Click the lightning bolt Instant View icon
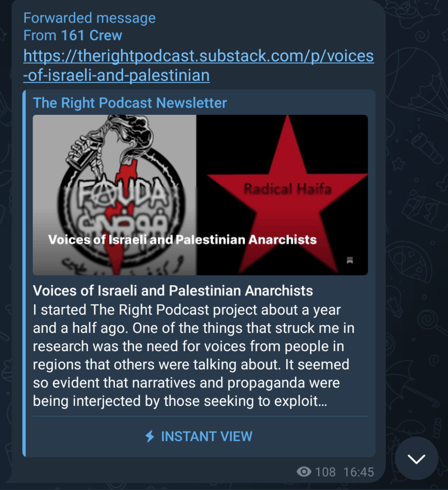This screenshot has width=448, height=490. [150, 436]
